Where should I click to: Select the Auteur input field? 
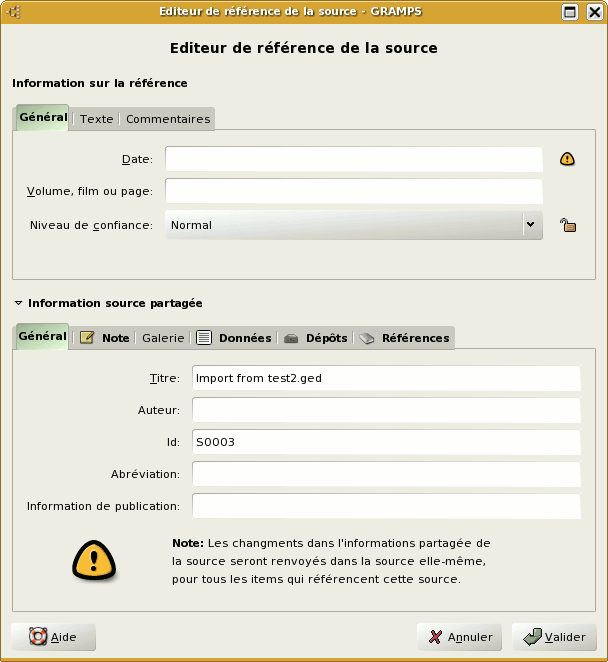pos(385,410)
